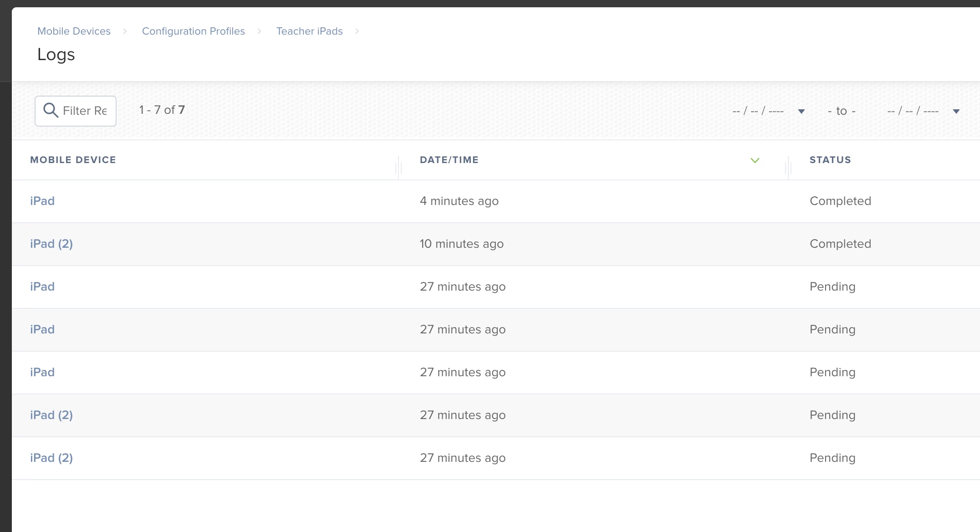Image resolution: width=980 pixels, height=532 pixels.
Task: Open iPad logged 4 minutes ago
Action: point(42,201)
